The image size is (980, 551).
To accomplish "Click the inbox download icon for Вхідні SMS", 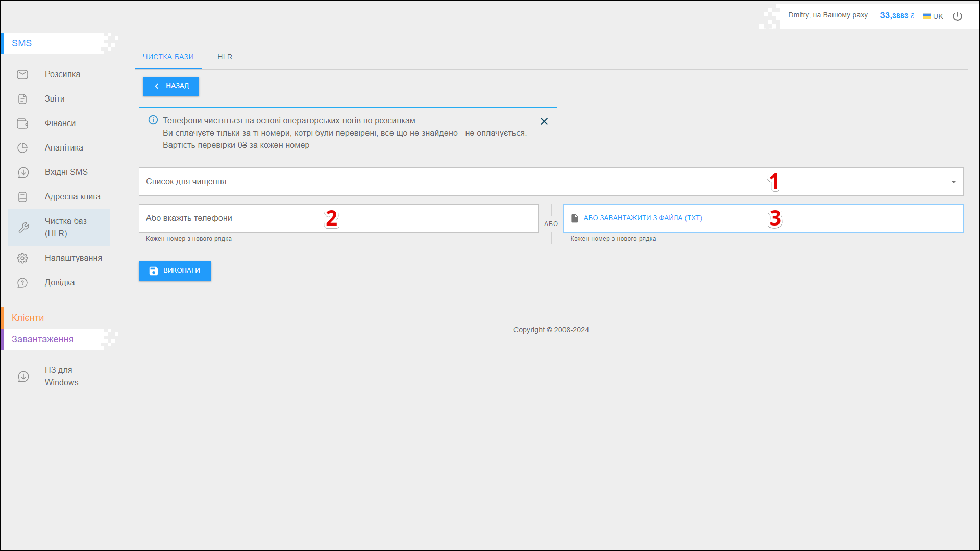I will click(22, 172).
